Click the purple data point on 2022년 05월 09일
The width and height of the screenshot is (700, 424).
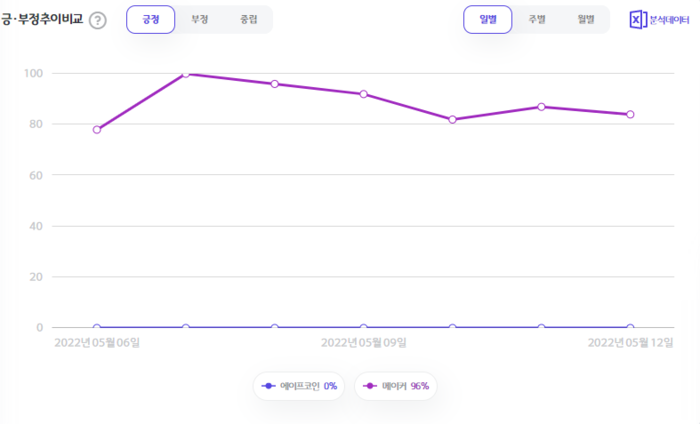coord(364,94)
